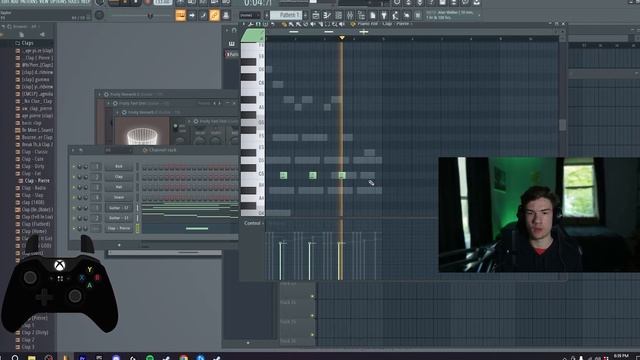Click the keyboard icon beside piano roll

(232, 44)
